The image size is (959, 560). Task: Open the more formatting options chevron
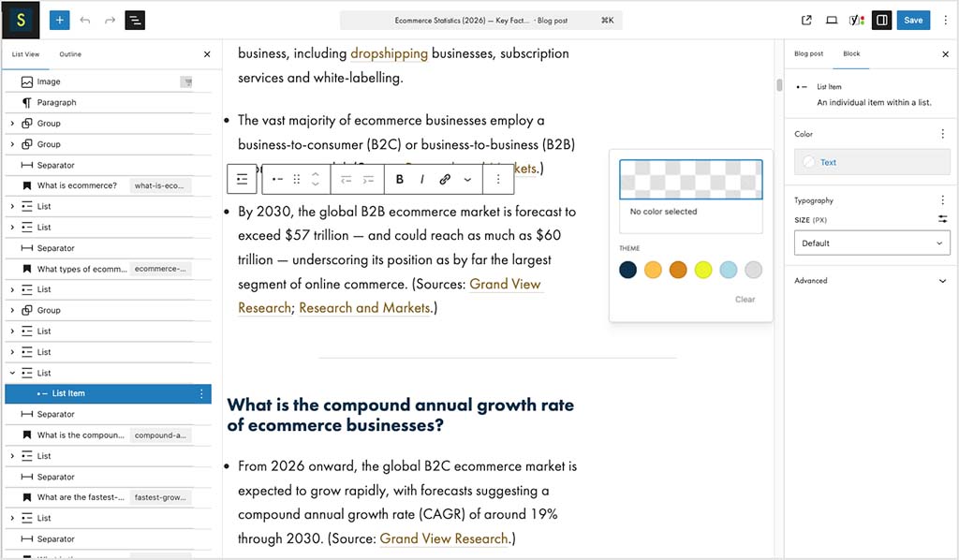(x=467, y=179)
